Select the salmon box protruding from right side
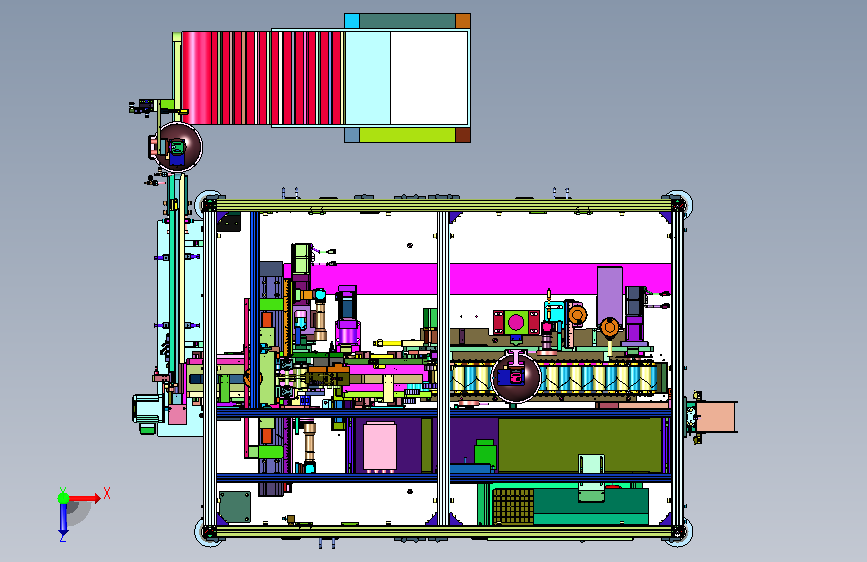The height and width of the screenshot is (562, 867). tap(717, 417)
